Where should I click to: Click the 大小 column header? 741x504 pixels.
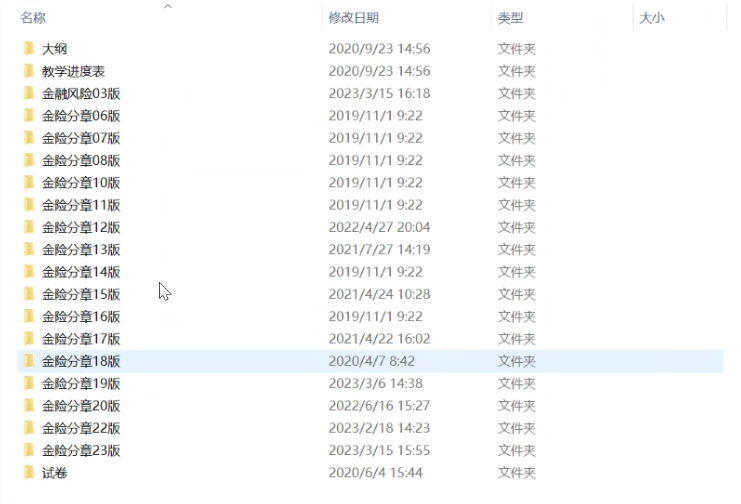[x=652, y=18]
